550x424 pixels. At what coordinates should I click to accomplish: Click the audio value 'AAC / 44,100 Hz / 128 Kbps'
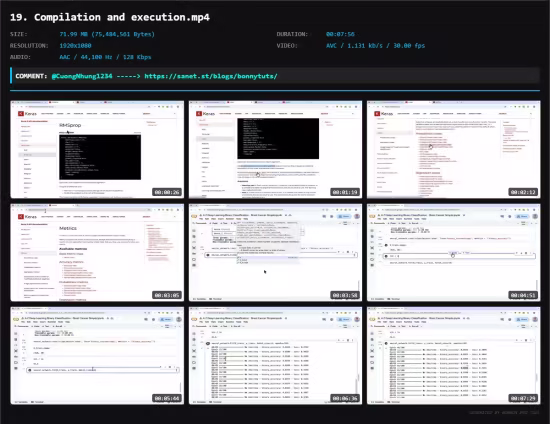pos(105,57)
